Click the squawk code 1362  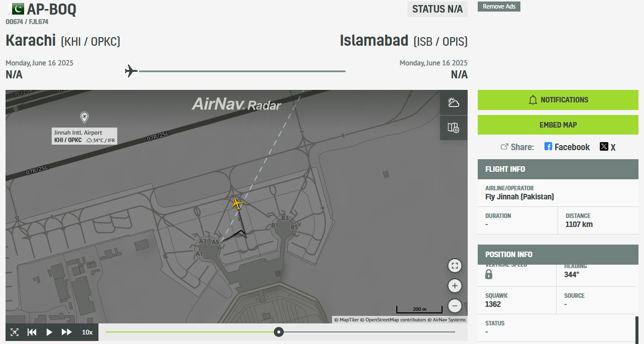point(493,304)
